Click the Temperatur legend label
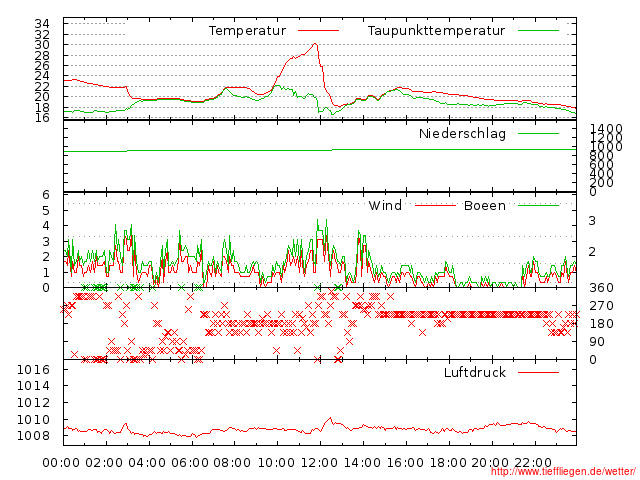The width and height of the screenshot is (640, 480). (247, 31)
